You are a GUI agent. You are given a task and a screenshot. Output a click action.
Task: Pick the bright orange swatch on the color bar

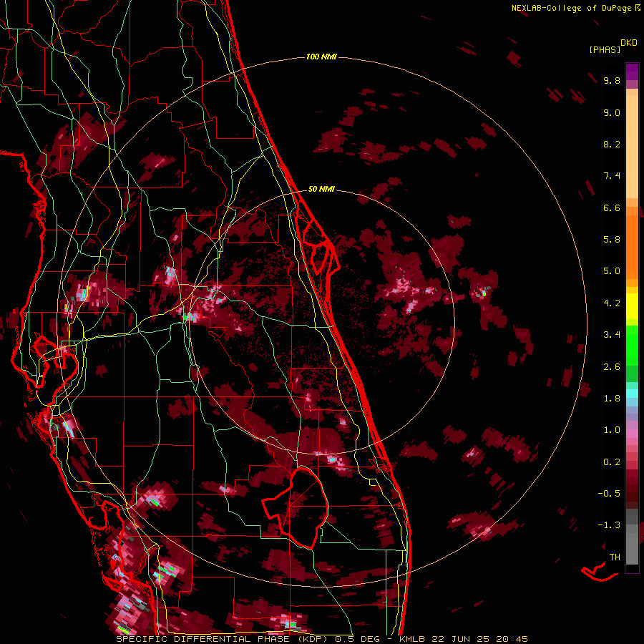click(632, 247)
